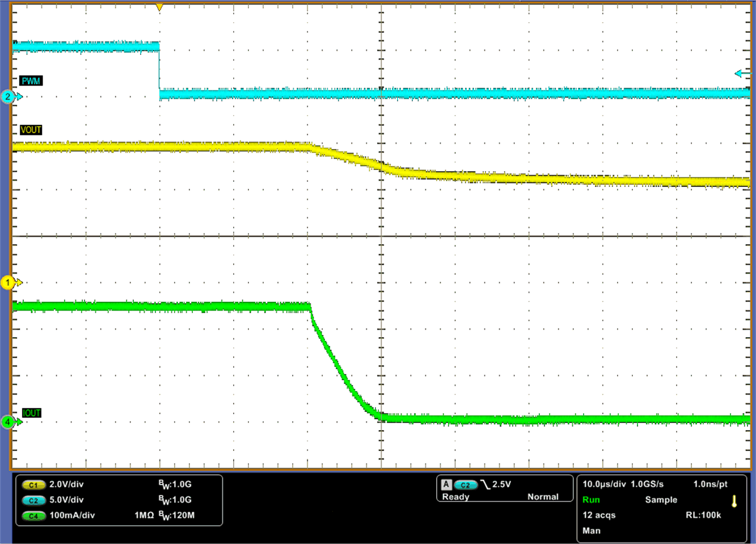
Task: Open the 10.0µs/div horizontal scale setting
Action: tap(604, 484)
